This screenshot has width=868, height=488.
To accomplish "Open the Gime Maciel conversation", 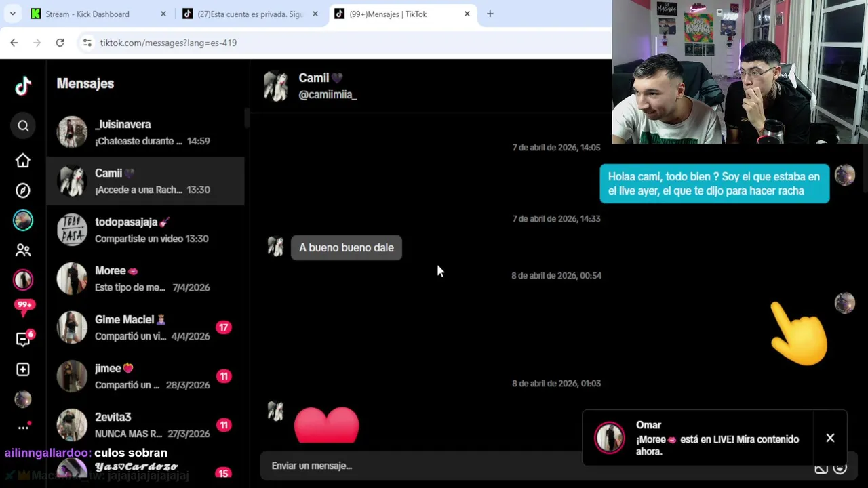I will [145, 327].
